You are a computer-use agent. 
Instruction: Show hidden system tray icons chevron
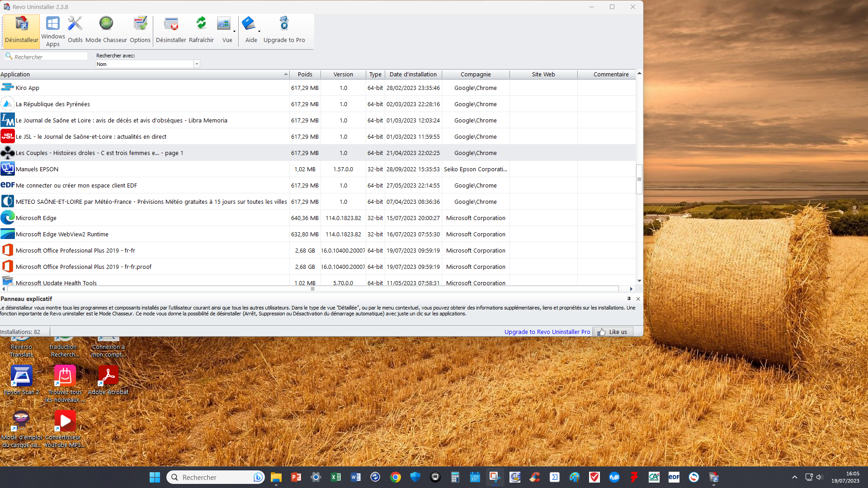795,477
